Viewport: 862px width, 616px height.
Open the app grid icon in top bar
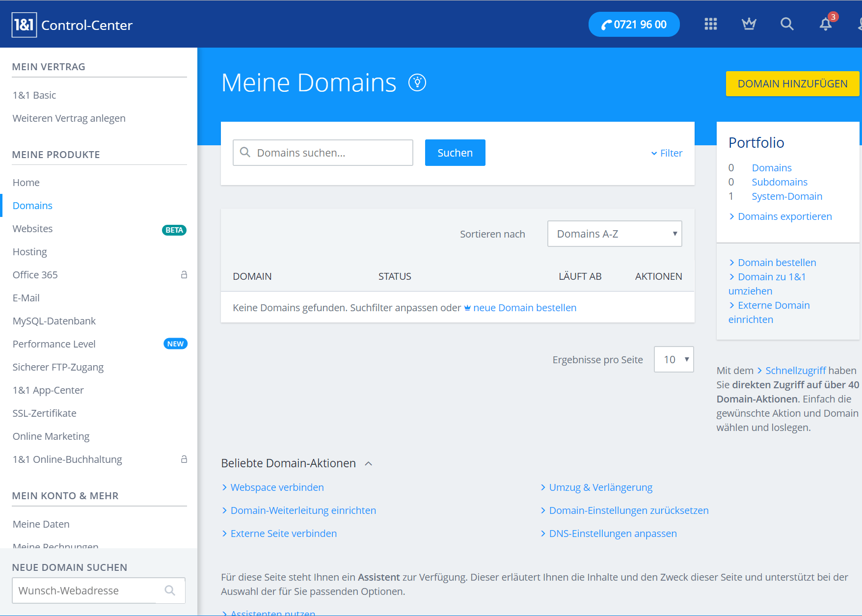[710, 24]
